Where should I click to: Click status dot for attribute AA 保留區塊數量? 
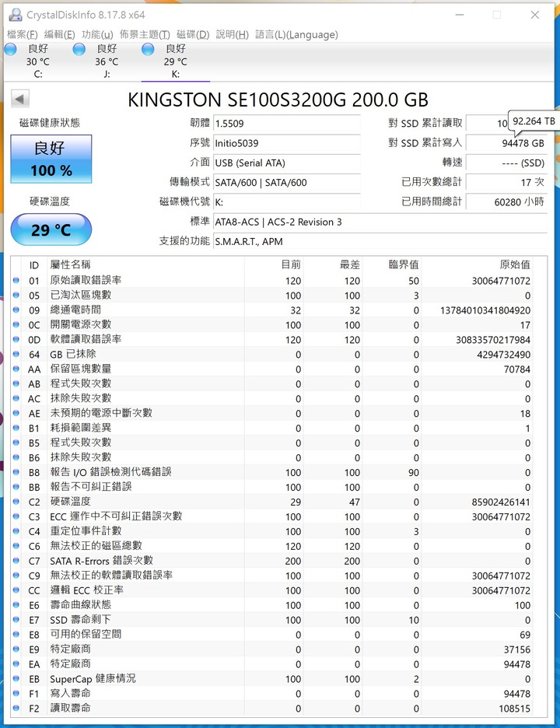tap(16, 369)
